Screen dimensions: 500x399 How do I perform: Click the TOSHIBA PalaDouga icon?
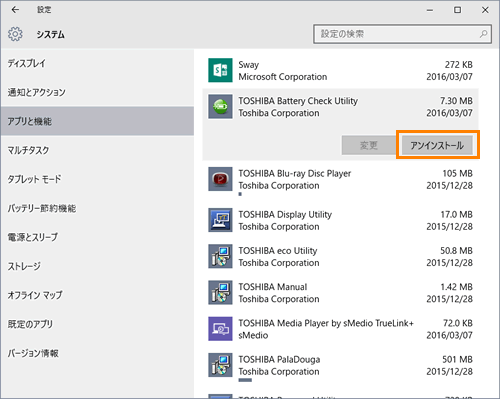click(220, 365)
